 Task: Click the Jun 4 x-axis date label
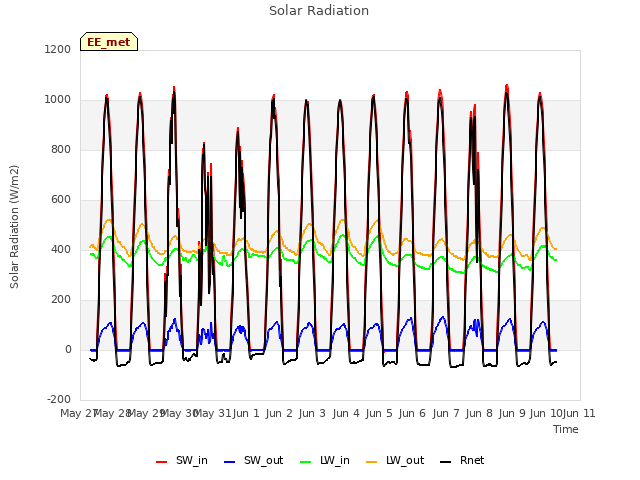click(x=346, y=413)
